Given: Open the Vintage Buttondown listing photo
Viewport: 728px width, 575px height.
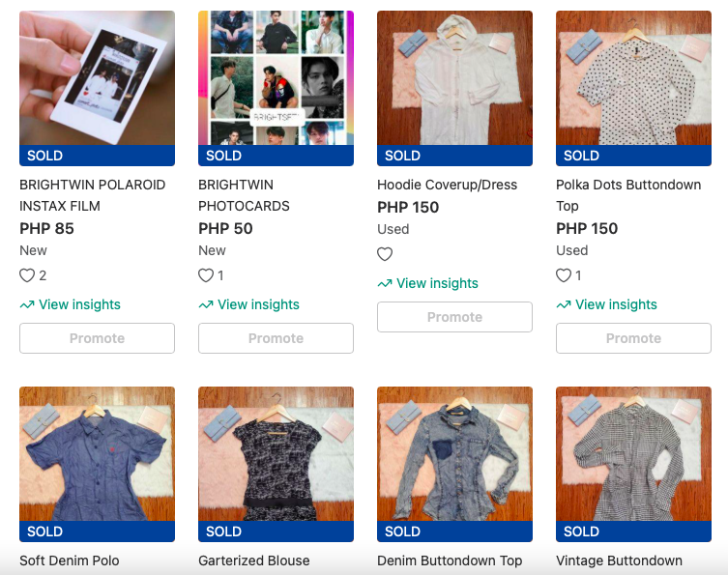Looking at the screenshot, I should point(633,454).
